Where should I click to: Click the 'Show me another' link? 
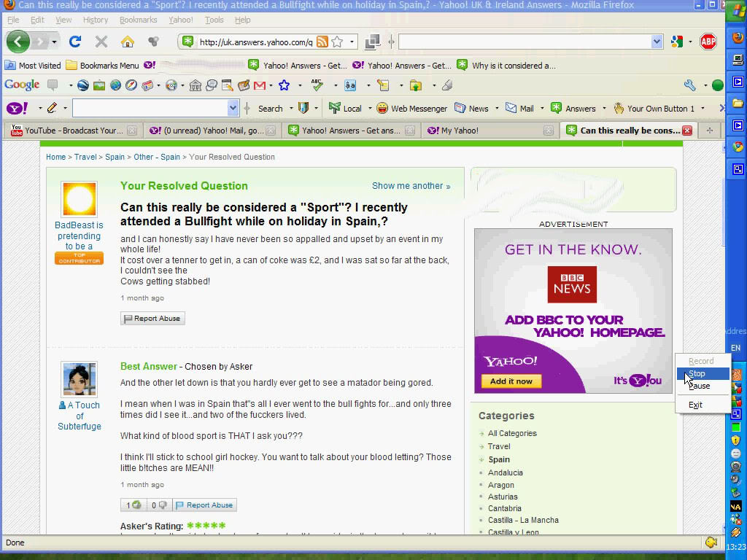(411, 186)
